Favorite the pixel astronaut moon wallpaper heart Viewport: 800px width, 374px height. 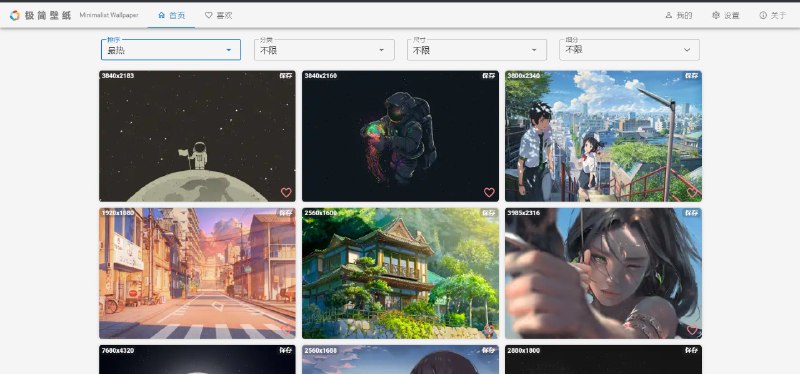tap(286, 192)
